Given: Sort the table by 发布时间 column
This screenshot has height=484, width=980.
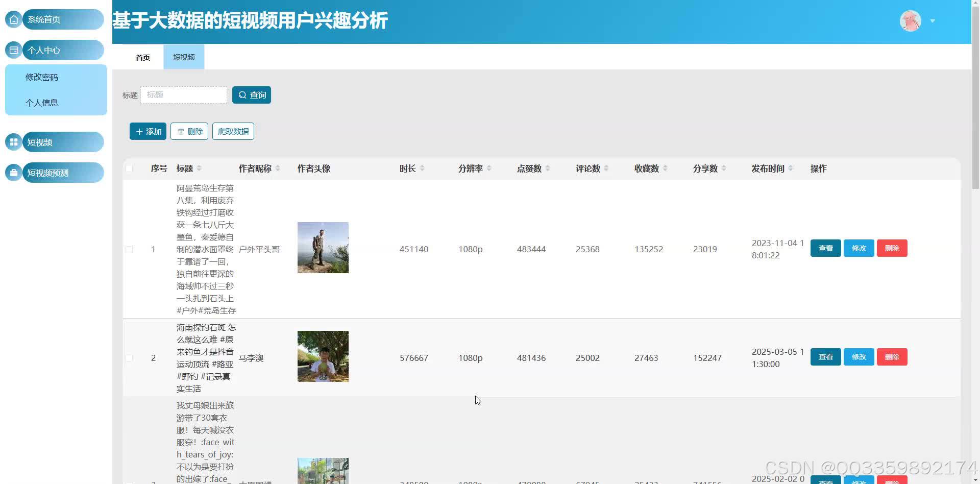Looking at the screenshot, I should click(791, 168).
